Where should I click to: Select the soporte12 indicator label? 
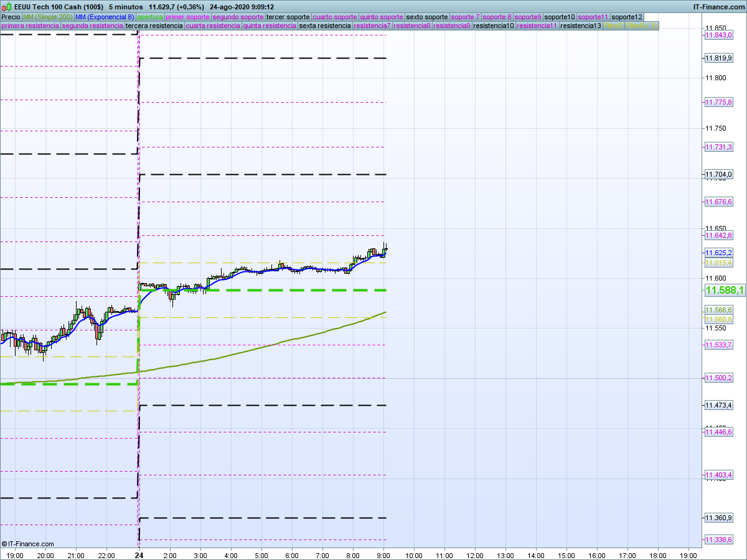coord(626,17)
